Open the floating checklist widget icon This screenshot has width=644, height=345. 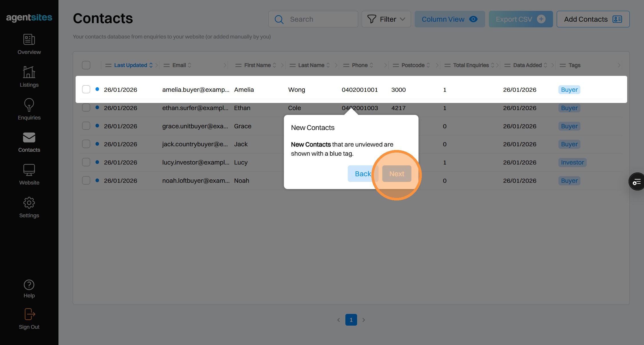tap(637, 181)
